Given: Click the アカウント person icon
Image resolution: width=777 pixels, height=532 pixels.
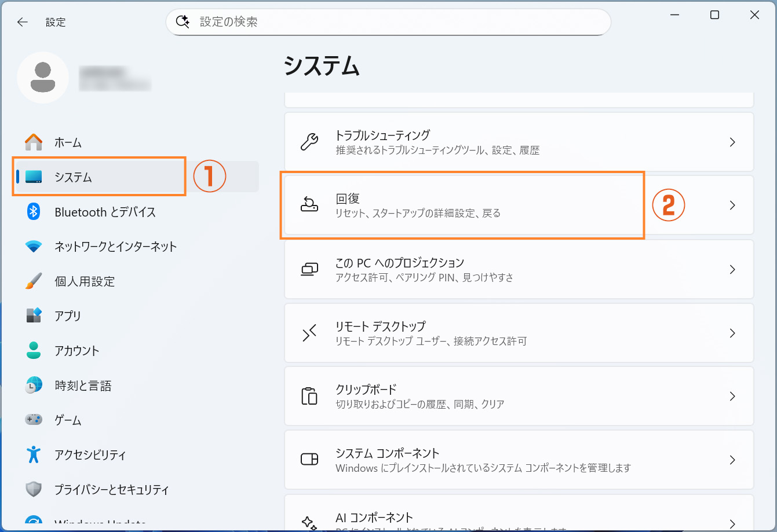Looking at the screenshot, I should (x=34, y=350).
